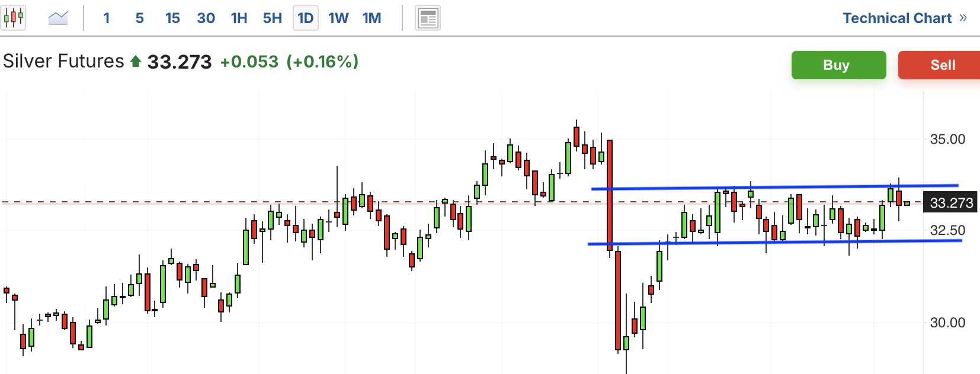
Task: Click the 30.00 price axis label
Action: pyautogui.click(x=947, y=323)
